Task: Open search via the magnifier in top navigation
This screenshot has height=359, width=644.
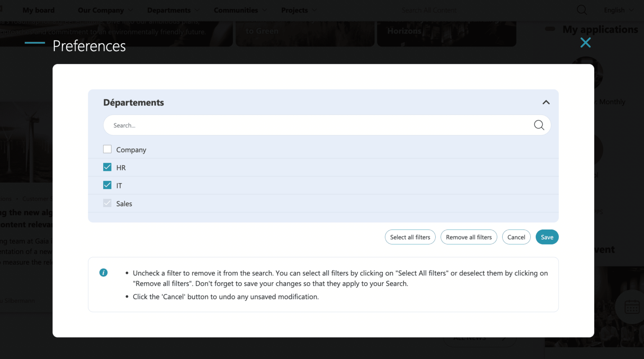Action: tap(582, 10)
